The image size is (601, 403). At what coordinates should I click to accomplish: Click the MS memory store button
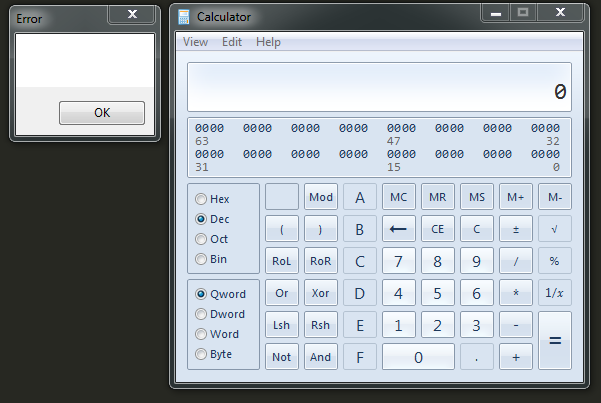point(477,197)
